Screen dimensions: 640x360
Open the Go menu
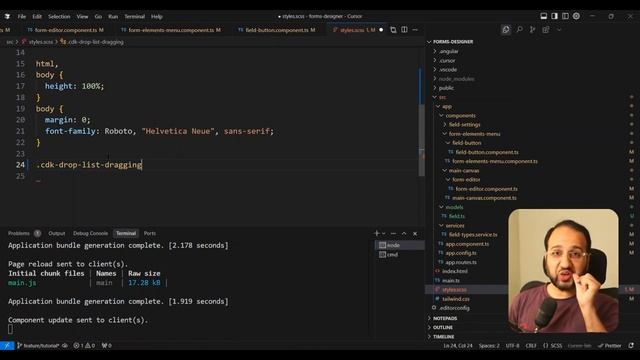98,16
